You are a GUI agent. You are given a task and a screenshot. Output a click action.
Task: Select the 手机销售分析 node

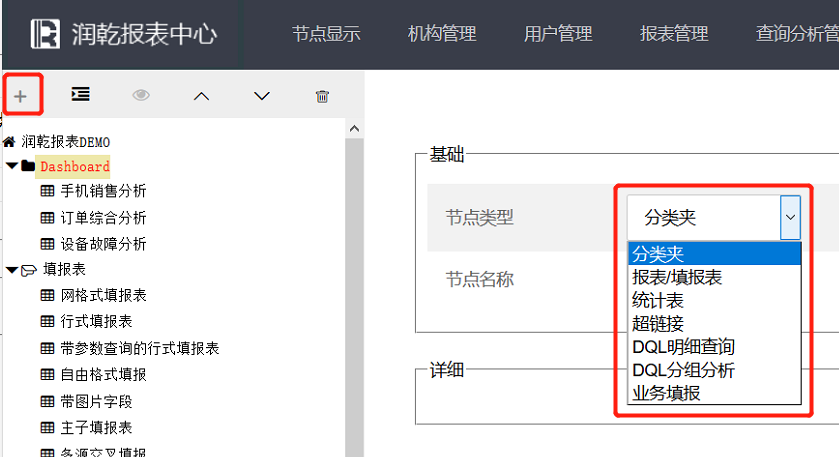103,191
